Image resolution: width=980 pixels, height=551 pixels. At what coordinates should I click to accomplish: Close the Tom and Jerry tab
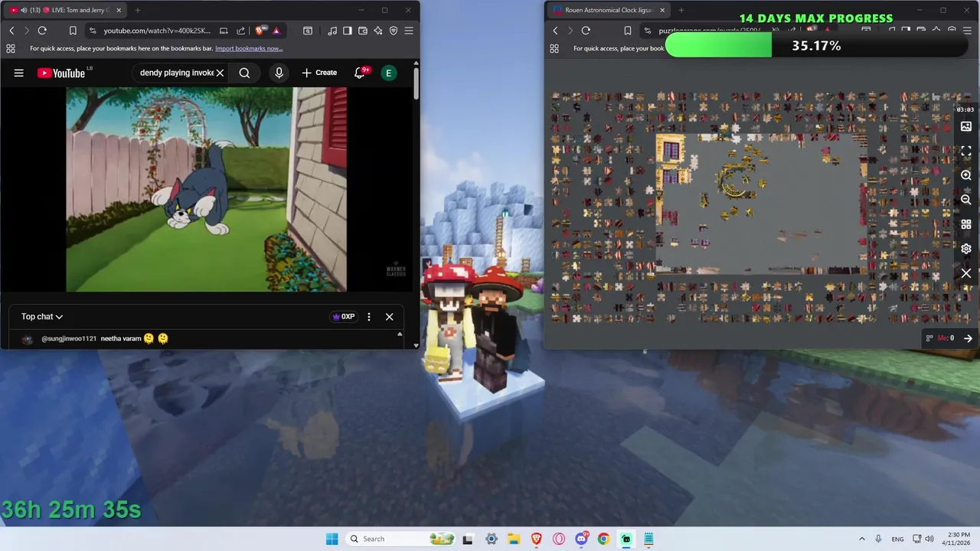(x=119, y=10)
